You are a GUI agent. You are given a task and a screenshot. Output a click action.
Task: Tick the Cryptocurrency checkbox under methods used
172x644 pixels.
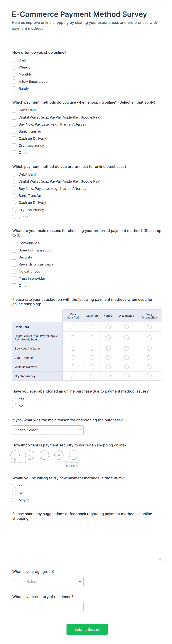click(14, 145)
